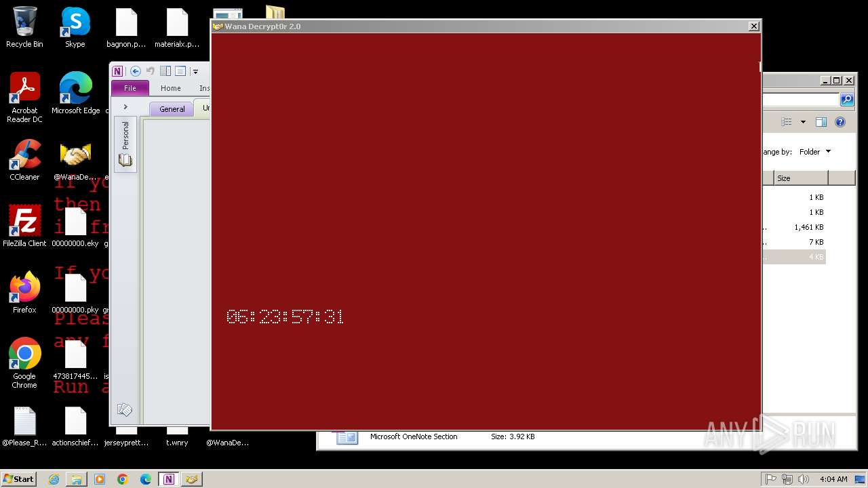Click OneNote Undo button
Viewport: 868px width, 488px height.
150,71
